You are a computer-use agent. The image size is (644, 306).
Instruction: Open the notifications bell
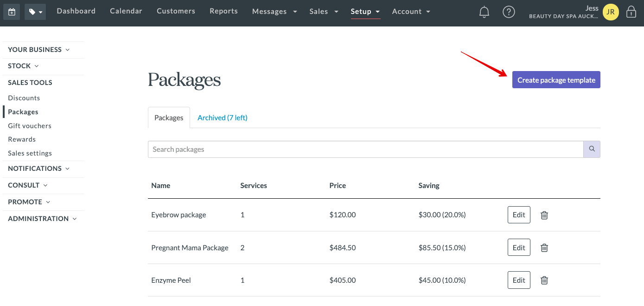pos(484,12)
